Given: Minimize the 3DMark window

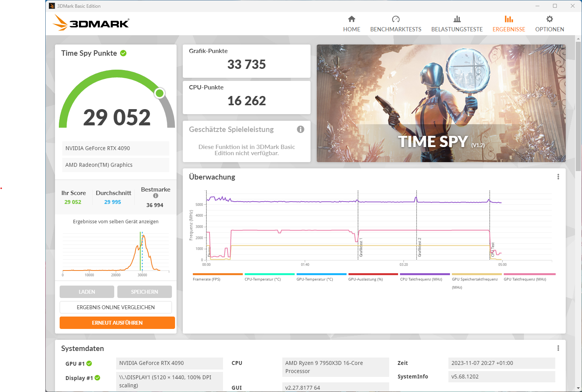Looking at the screenshot, I should tap(537, 6).
